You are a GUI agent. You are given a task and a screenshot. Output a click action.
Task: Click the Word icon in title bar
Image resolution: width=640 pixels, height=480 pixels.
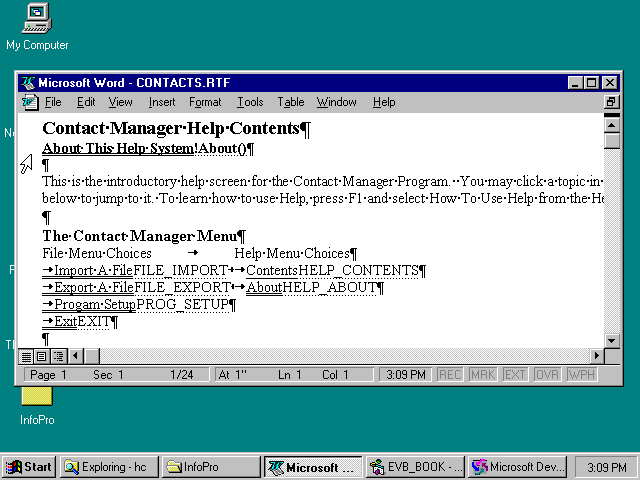click(x=28, y=83)
